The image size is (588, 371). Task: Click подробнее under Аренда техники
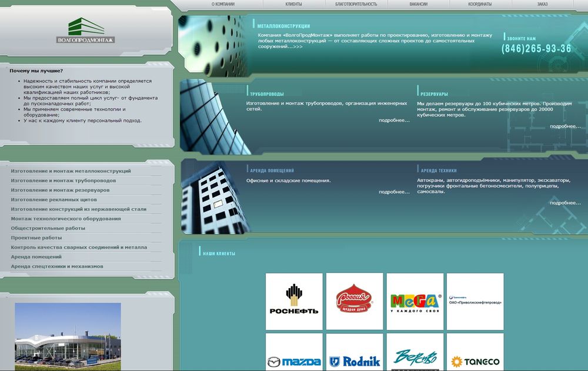(565, 203)
